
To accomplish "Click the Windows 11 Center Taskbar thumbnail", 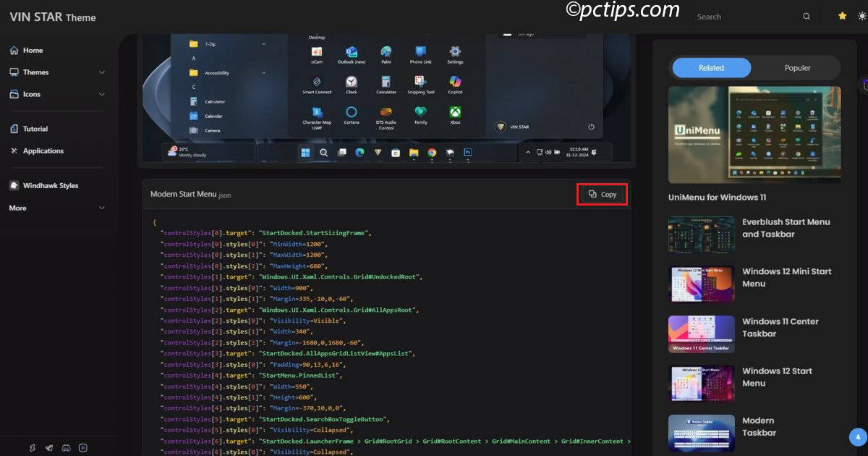I will click(x=702, y=334).
